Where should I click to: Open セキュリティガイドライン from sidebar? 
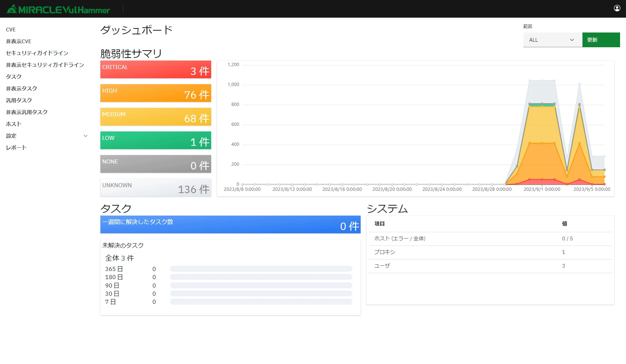[x=37, y=53]
